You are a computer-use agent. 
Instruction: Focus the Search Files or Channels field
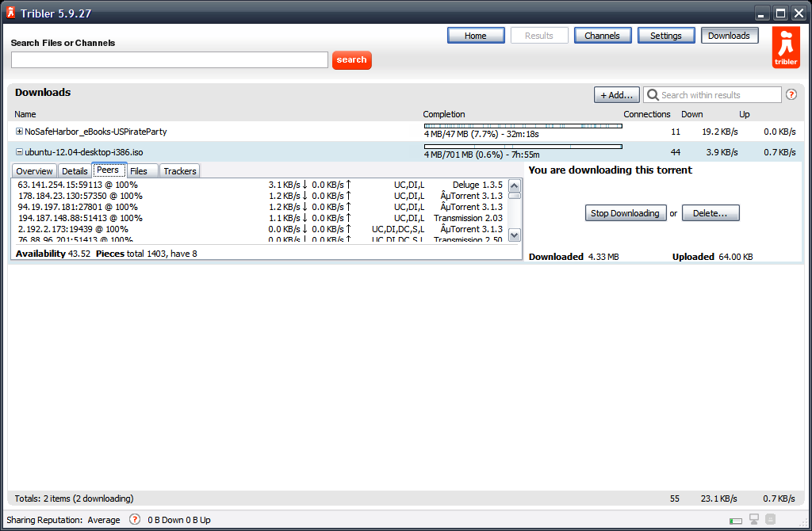tap(170, 60)
